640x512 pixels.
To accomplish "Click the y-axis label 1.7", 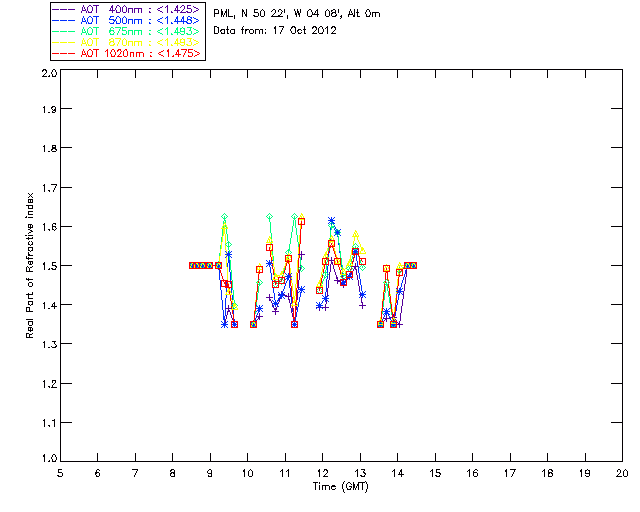I will coord(49,188).
